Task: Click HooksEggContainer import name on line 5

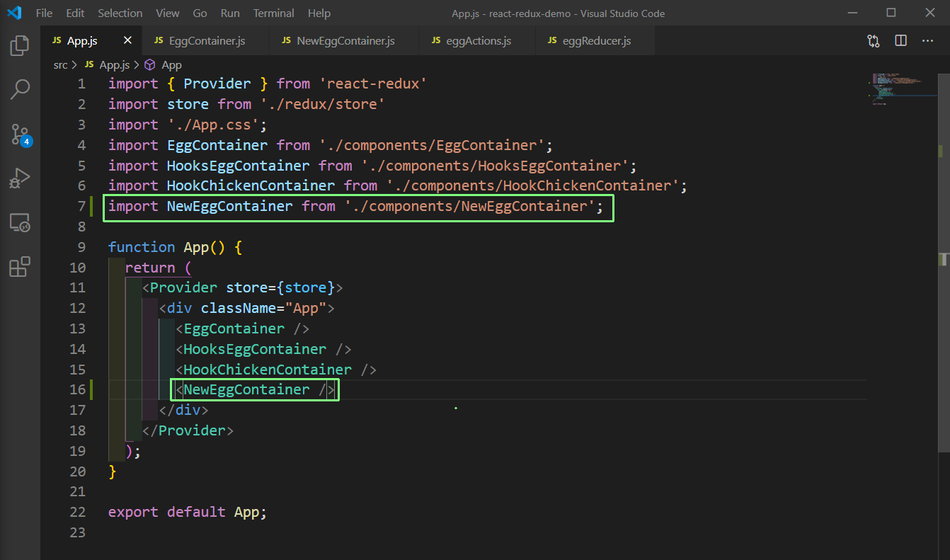Action: (238, 166)
